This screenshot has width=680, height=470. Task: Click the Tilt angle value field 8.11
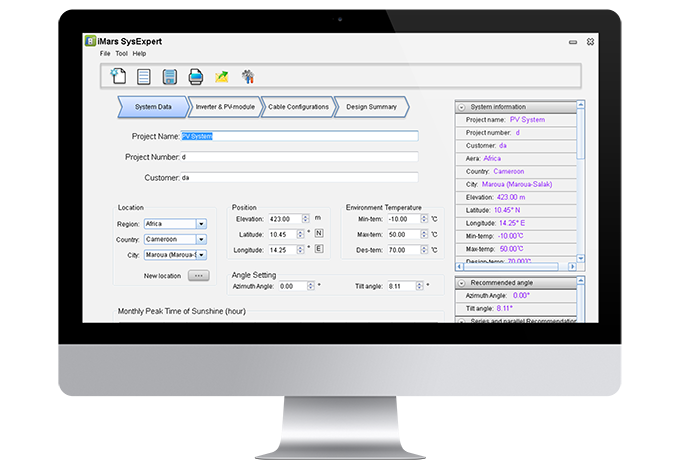pos(402,286)
